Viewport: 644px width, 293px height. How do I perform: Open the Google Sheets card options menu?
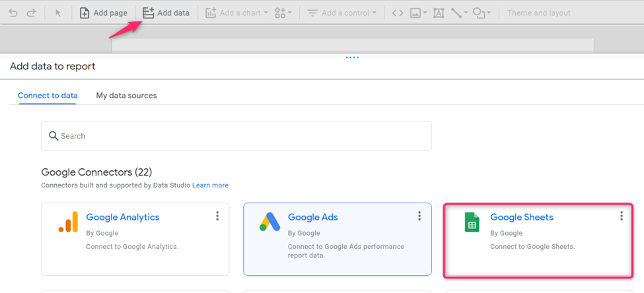click(622, 216)
